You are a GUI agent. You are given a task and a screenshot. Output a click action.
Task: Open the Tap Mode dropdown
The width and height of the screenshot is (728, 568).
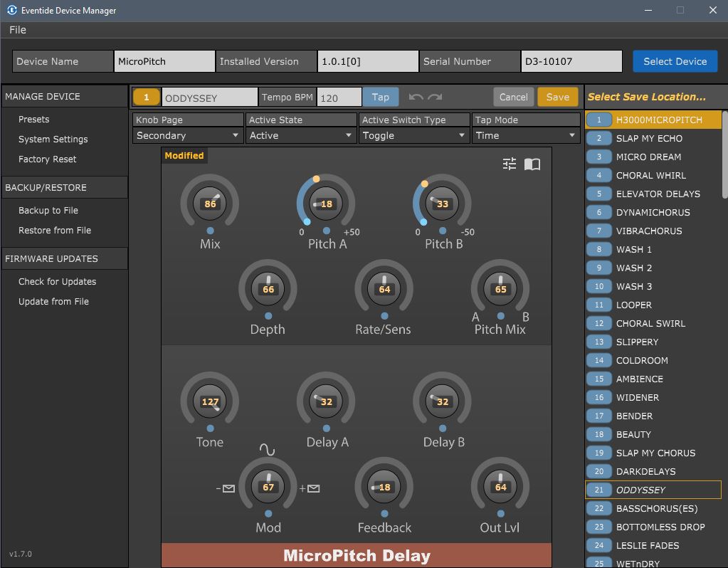[526, 136]
